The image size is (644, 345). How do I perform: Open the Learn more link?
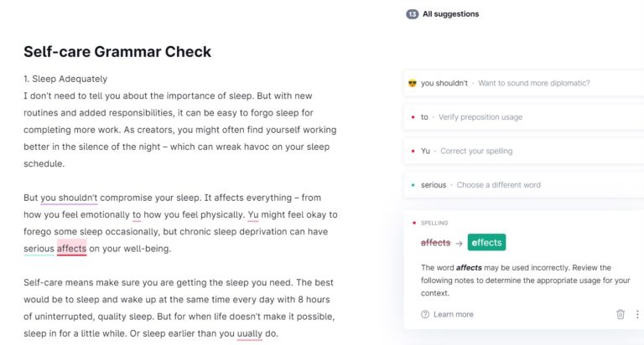pyautogui.click(x=453, y=314)
